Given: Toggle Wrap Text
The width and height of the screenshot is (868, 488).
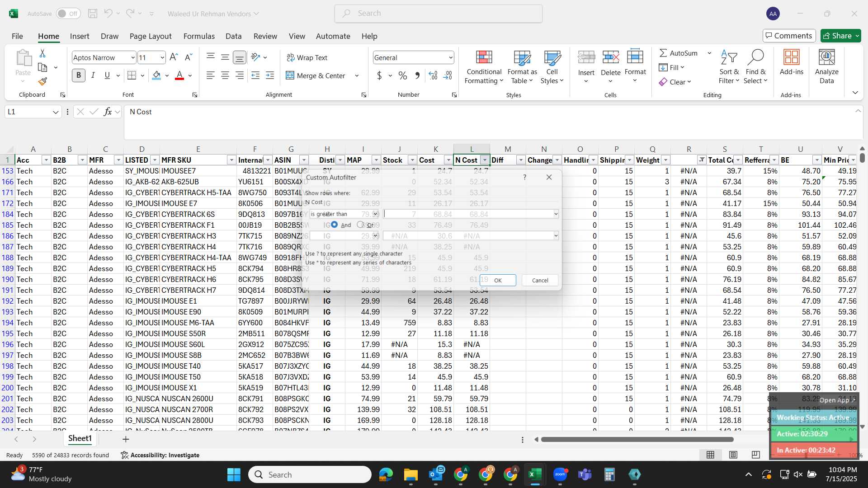Looking at the screenshot, I should [x=307, y=57].
